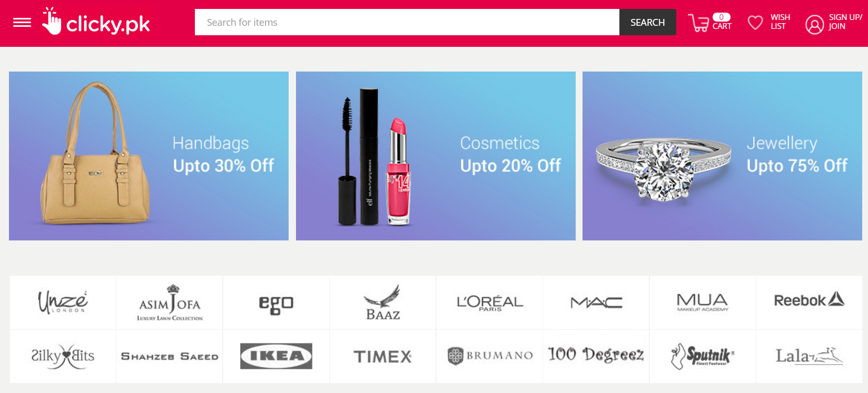Open the hamburger menu icon

[22, 23]
